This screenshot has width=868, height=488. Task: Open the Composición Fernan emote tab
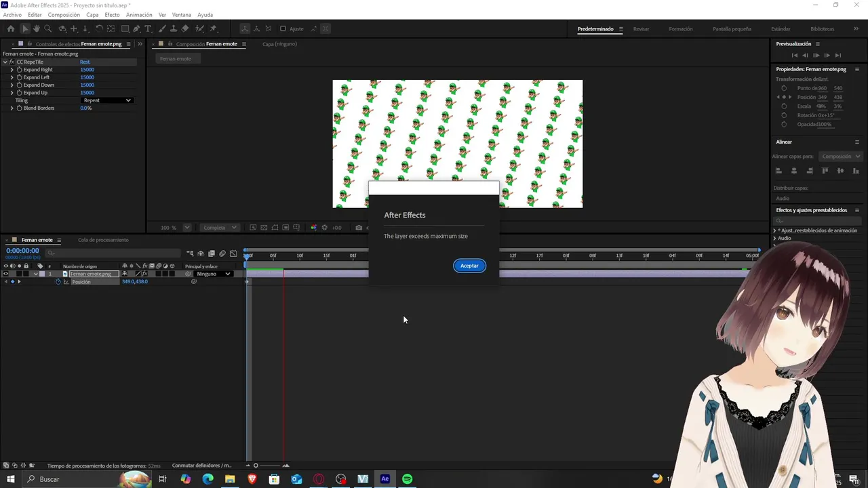tap(207, 44)
